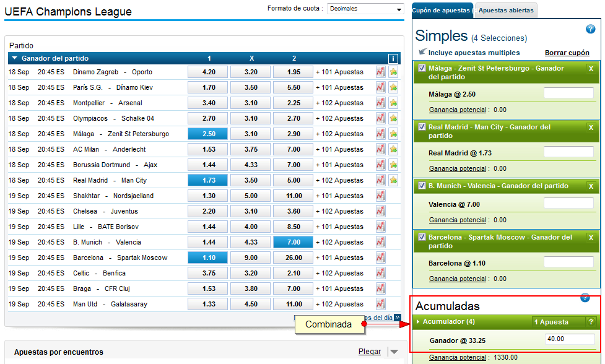Screen dimensions: 605x364
Task: Open help icon next to Simples heading
Action: coord(590,29)
